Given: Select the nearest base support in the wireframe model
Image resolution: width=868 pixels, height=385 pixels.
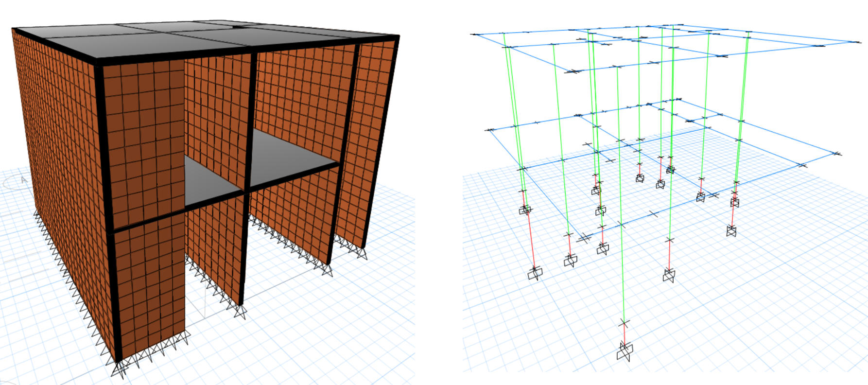Looking at the screenshot, I should pyautogui.click(x=625, y=351).
